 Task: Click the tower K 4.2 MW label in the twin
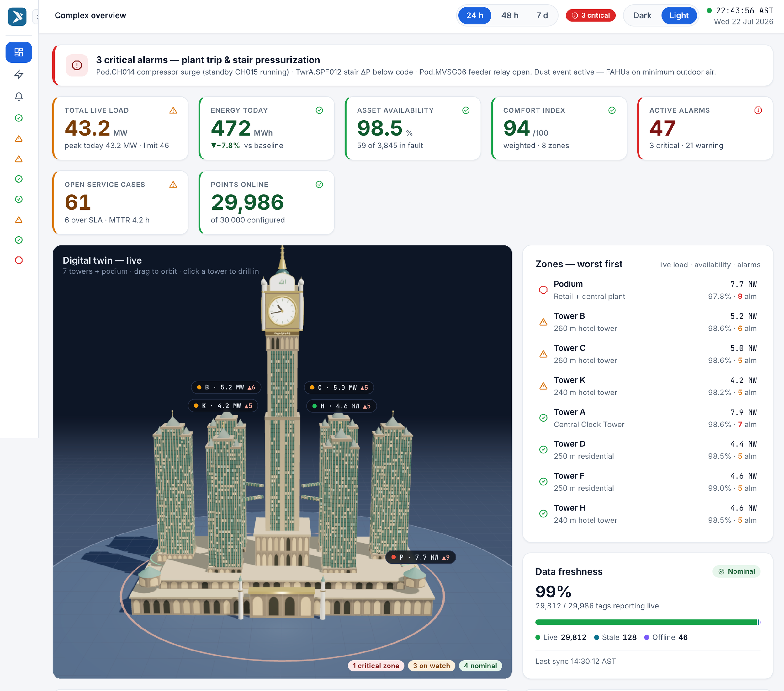(223, 406)
